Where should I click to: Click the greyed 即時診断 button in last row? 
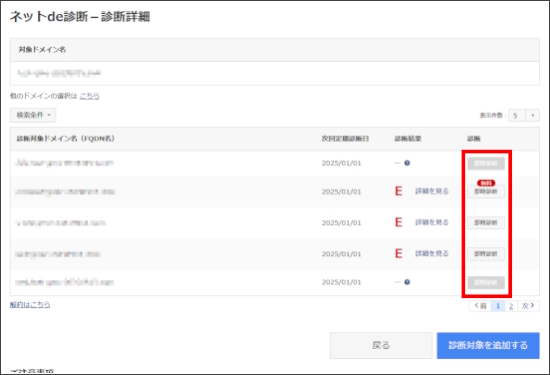[x=486, y=282]
